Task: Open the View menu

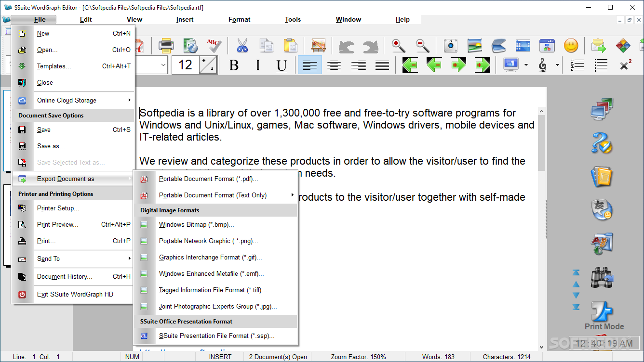Action: 134,19
